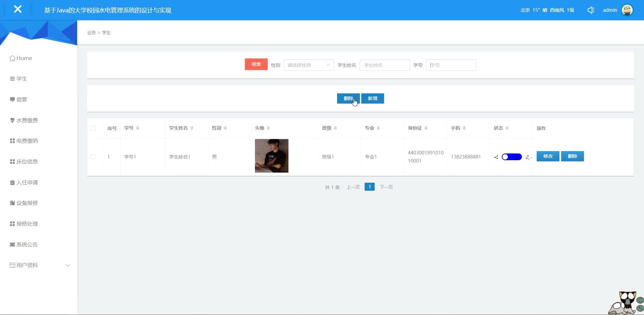Sort the table by 学号 column

138,128
